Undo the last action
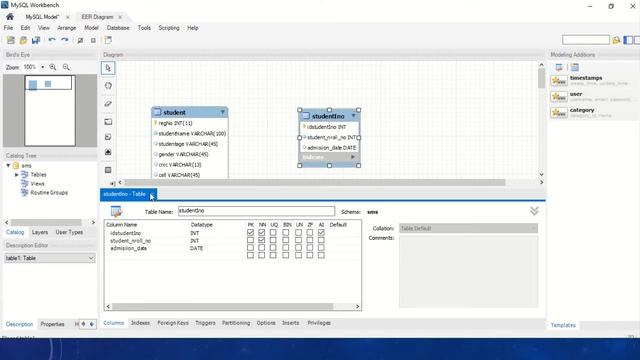This screenshot has height=360, width=640. point(52,40)
